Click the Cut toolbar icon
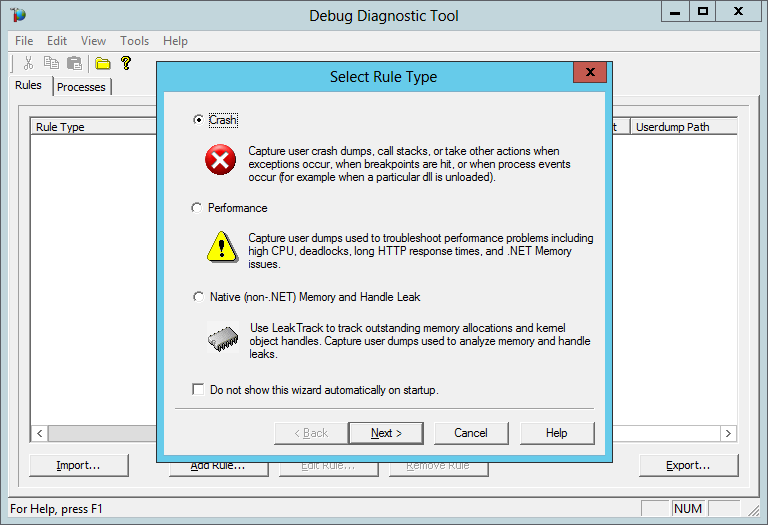This screenshot has height=525, width=768. [28, 63]
